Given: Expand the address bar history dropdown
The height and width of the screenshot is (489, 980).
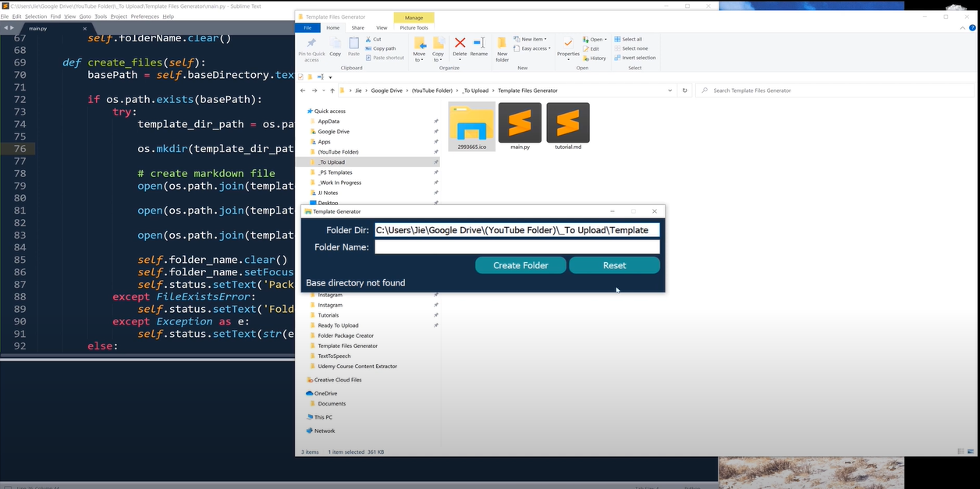Looking at the screenshot, I should click(670, 90).
